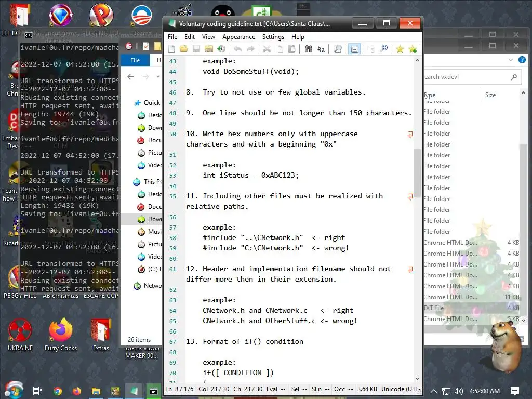Click the Paste clipboard icon
Image resolution: width=532 pixels, height=399 pixels.
point(292,49)
